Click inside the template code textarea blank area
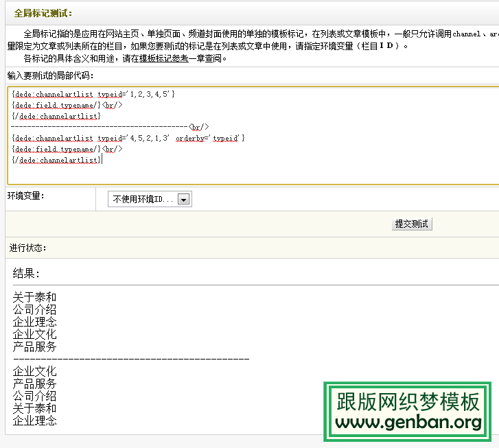Image resolution: width=499 pixels, height=448 pixels. coord(309,173)
